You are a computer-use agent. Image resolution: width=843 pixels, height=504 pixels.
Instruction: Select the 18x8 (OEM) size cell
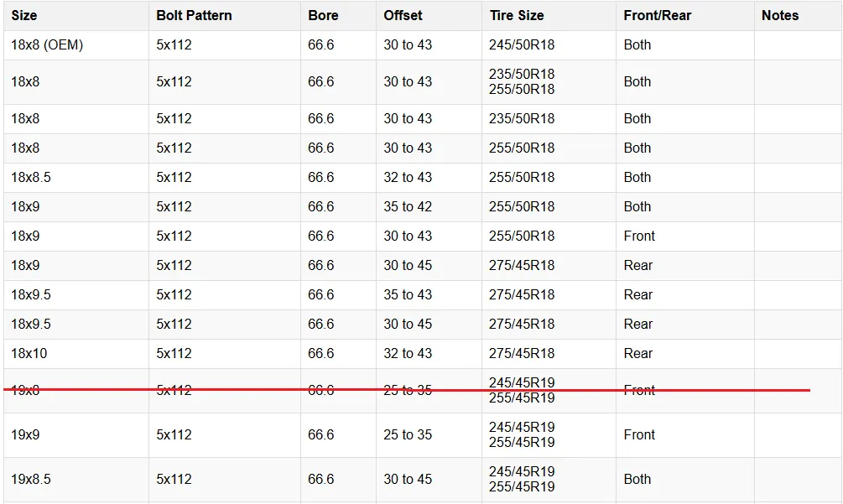[x=47, y=45]
